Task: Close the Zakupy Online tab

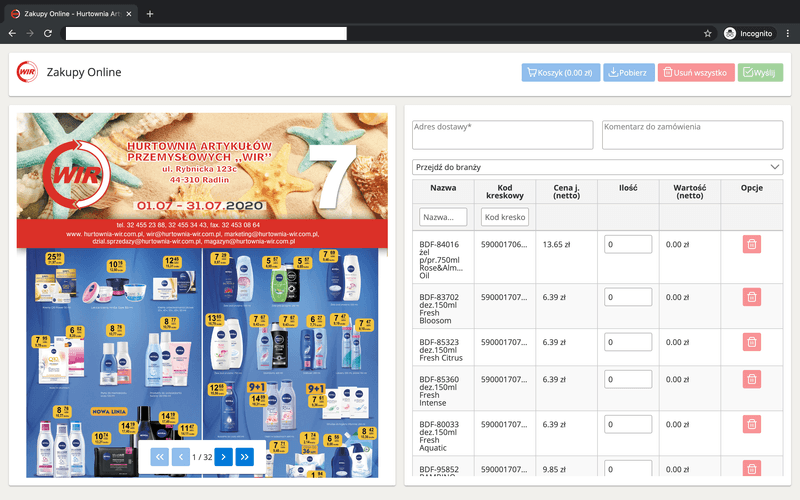Action: [x=129, y=14]
